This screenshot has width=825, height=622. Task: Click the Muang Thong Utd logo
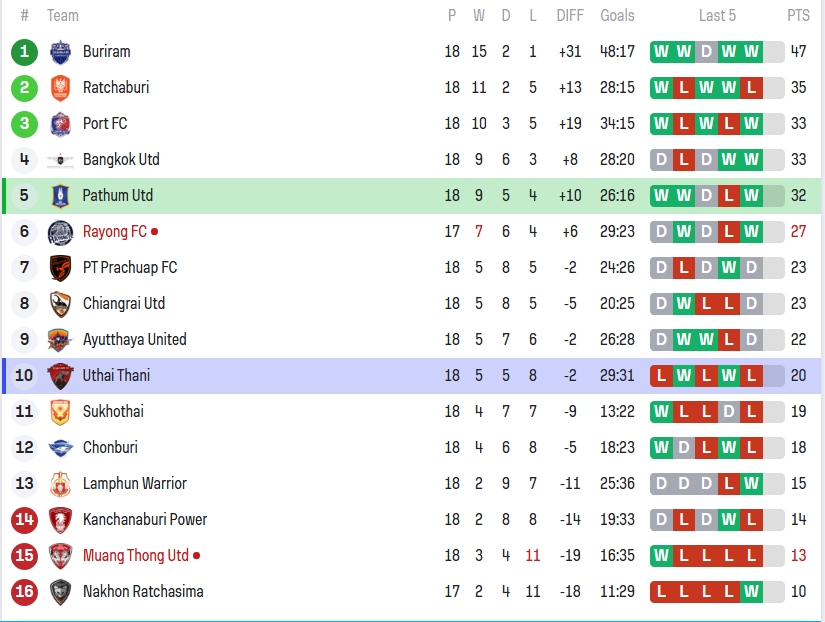(60, 556)
